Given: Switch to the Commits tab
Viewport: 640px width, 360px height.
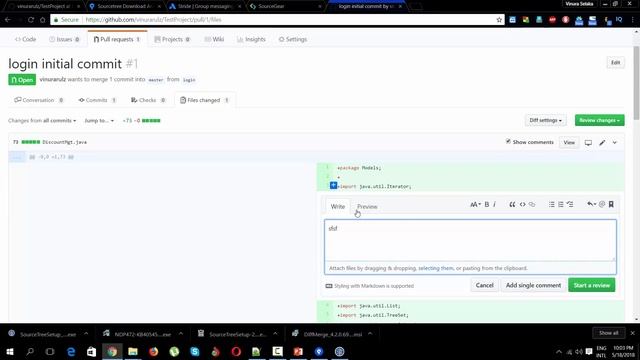Looking at the screenshot, I should click(x=97, y=100).
